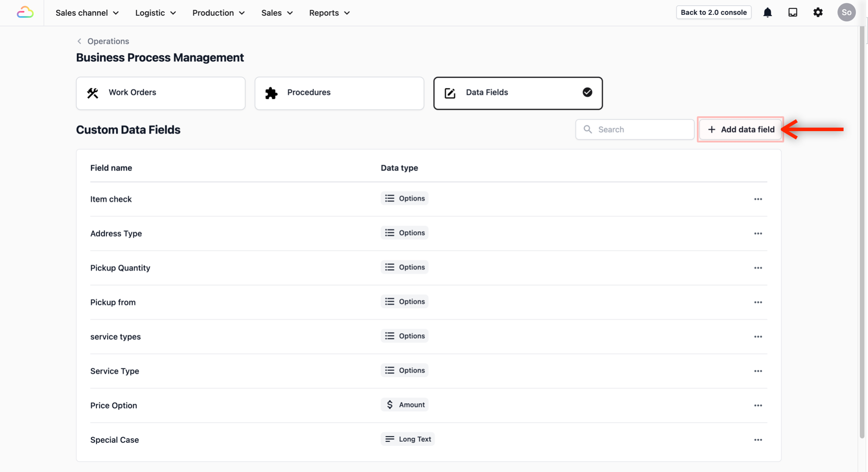Open the Reports menu
The width and height of the screenshot is (868, 472).
click(x=329, y=13)
